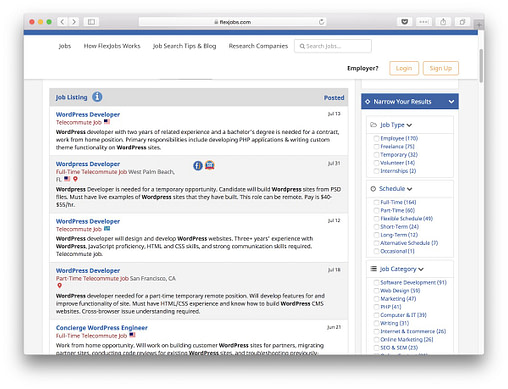The width and height of the screenshot is (508, 389).
Task: Click the page vertical scrollbar thumb
Action: coord(481,66)
